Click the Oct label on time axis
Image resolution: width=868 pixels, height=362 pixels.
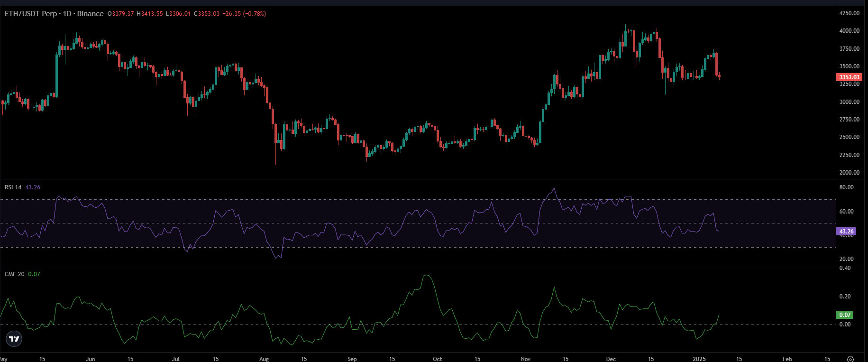point(438,359)
